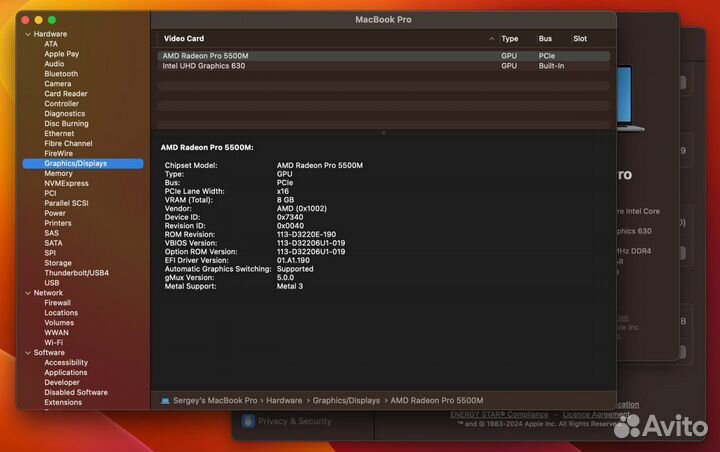This screenshot has height=452, width=720.
Task: Open Diagnostics entry
Action: [65, 113]
